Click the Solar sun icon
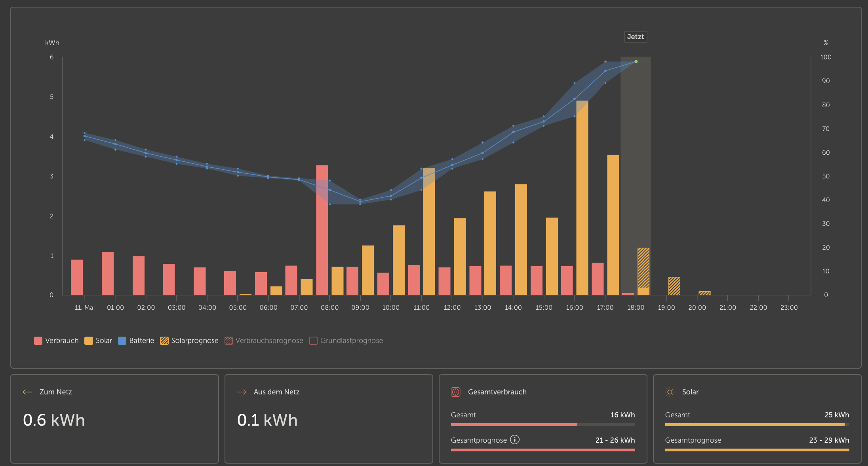Viewport: 868px width, 466px height. click(x=670, y=392)
